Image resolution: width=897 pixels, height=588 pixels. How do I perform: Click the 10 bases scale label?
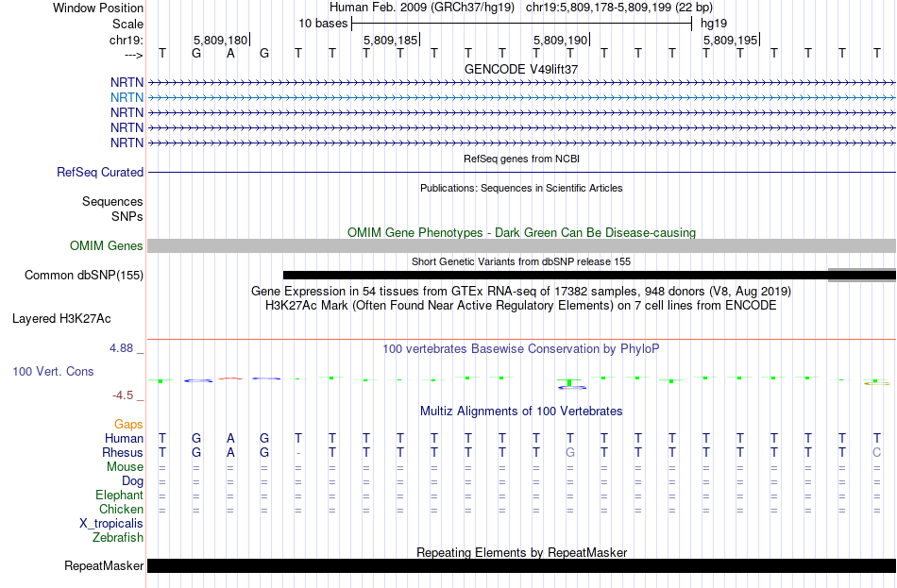coord(323,24)
